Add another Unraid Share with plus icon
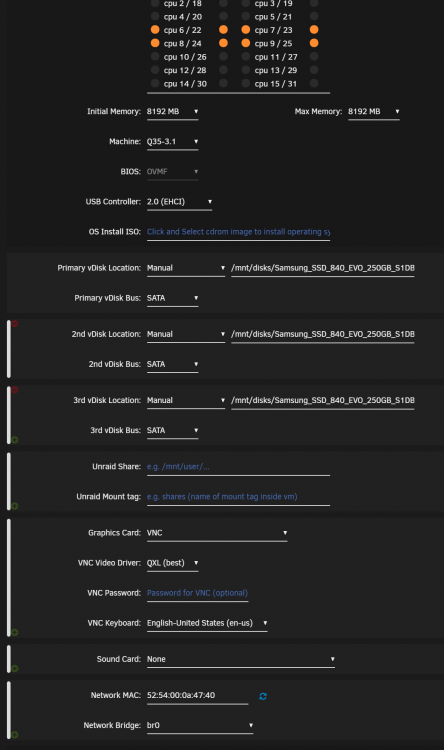The height and width of the screenshot is (750, 444). pos(15,506)
